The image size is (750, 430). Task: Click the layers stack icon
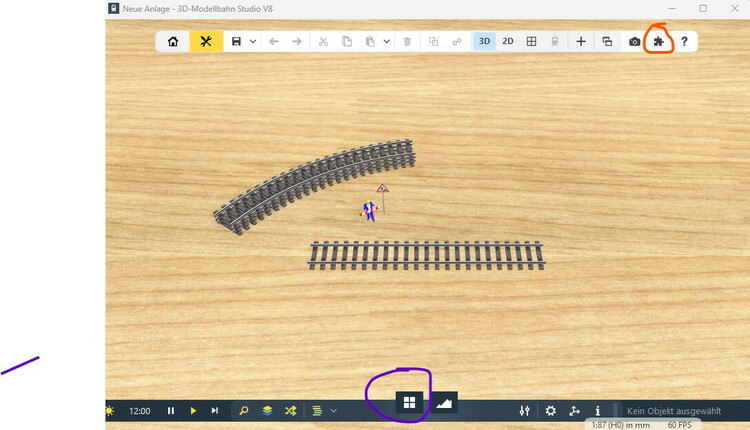267,411
